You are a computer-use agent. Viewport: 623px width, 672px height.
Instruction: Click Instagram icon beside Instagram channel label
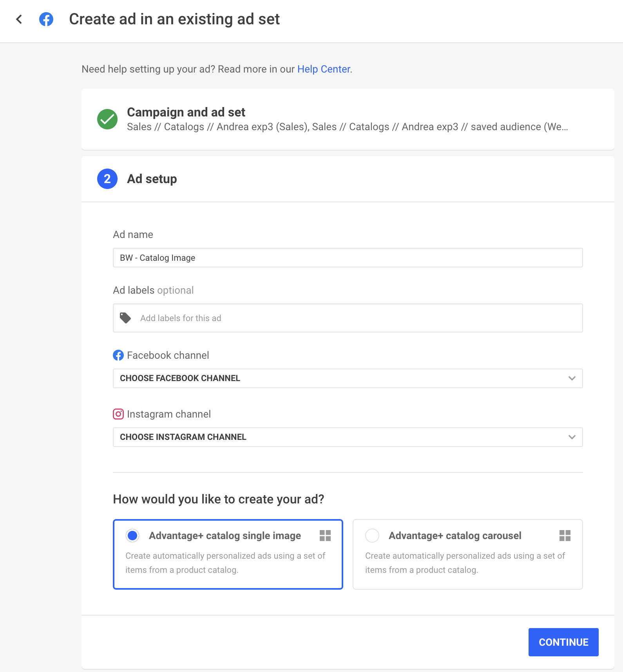(x=118, y=414)
